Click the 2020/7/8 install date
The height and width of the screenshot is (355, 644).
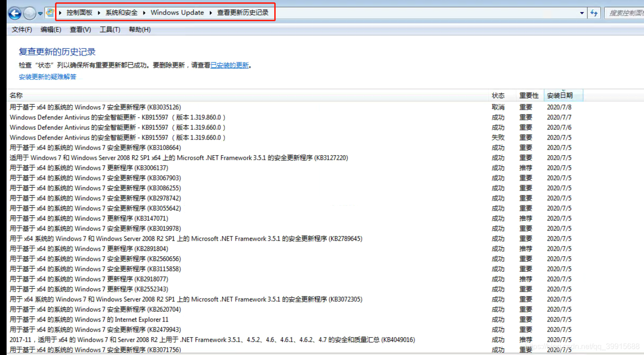pyautogui.click(x=559, y=107)
